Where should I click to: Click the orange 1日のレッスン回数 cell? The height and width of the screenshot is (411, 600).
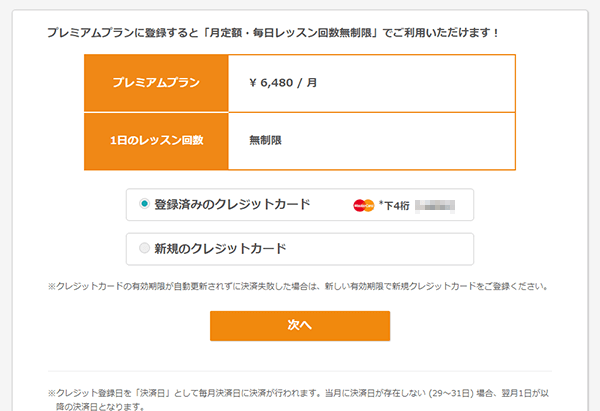click(157, 140)
